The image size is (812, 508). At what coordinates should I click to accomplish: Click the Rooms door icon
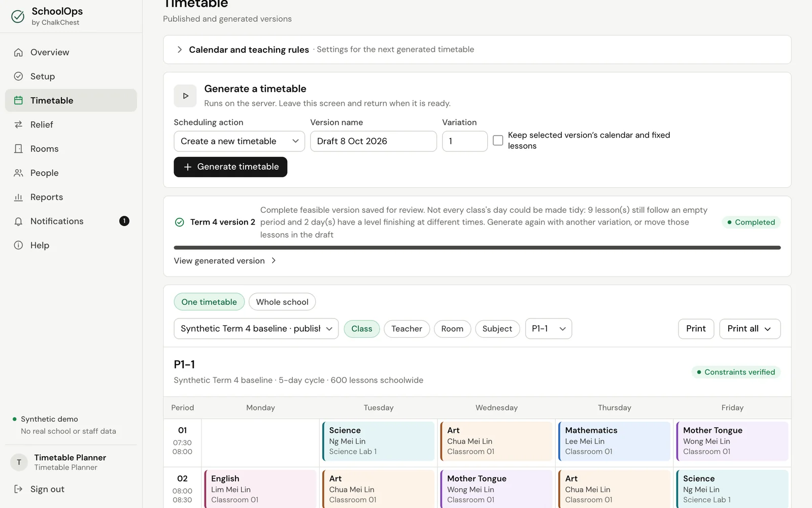18,149
